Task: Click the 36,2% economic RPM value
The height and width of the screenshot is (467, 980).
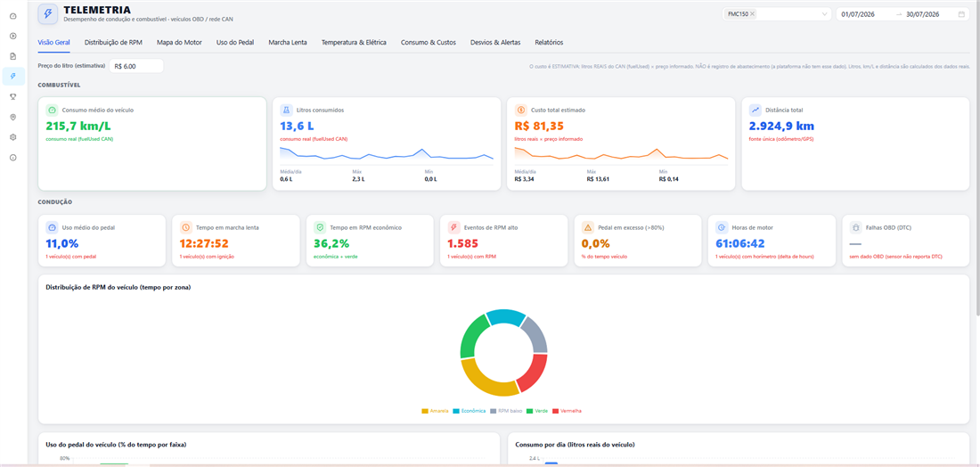Action: [331, 243]
